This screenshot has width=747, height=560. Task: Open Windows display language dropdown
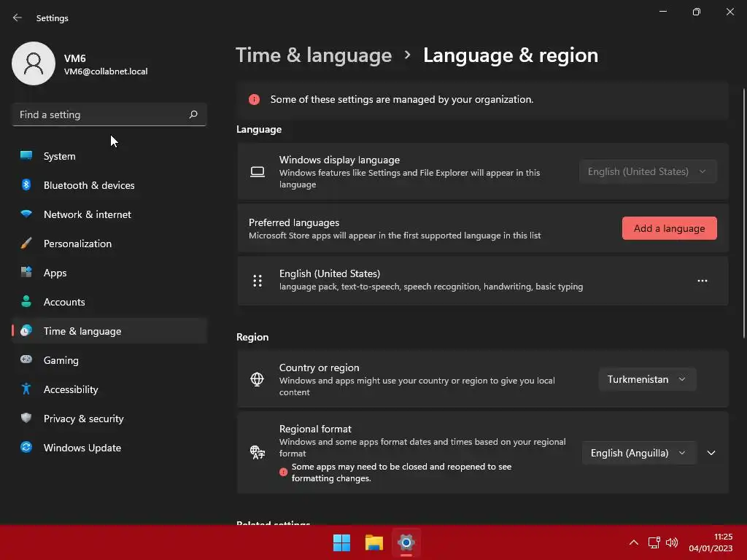click(648, 171)
